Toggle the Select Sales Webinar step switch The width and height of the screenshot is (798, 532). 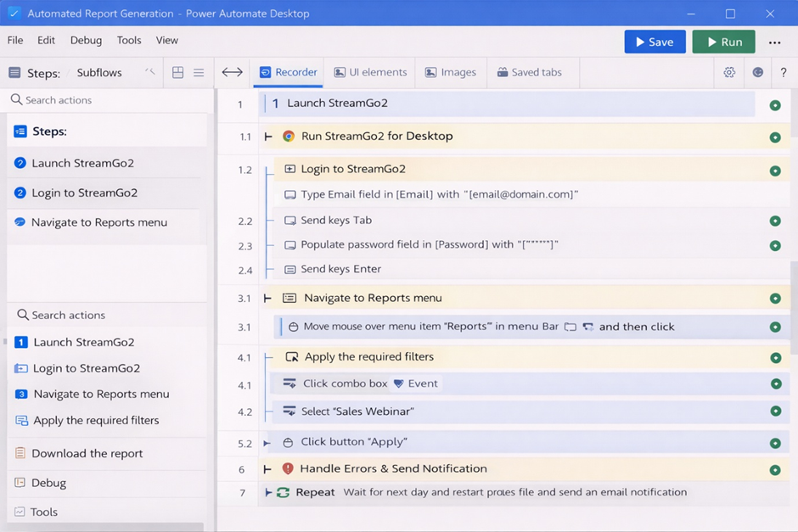pyautogui.click(x=774, y=412)
